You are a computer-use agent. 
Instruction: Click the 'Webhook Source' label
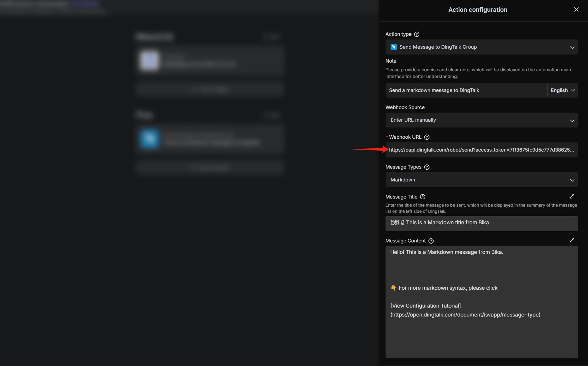(405, 107)
